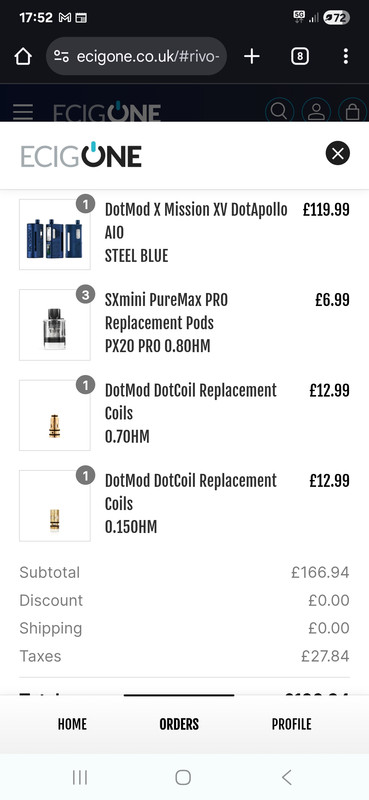Tap the Android back navigation button
369x800 pixels.
point(287,778)
